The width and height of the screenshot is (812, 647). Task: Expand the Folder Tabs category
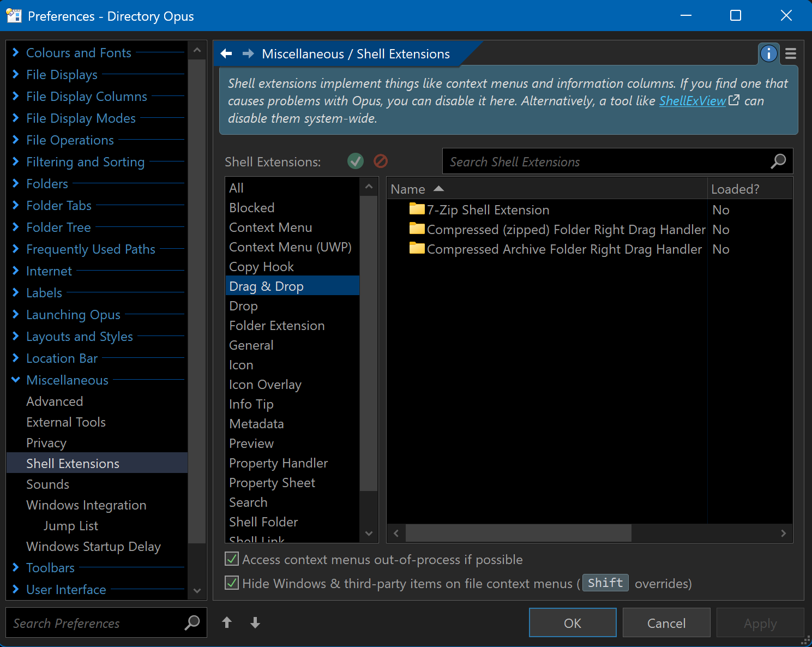[x=16, y=205]
